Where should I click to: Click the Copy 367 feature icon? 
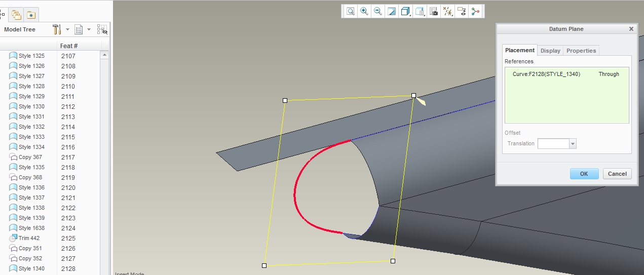coord(13,157)
